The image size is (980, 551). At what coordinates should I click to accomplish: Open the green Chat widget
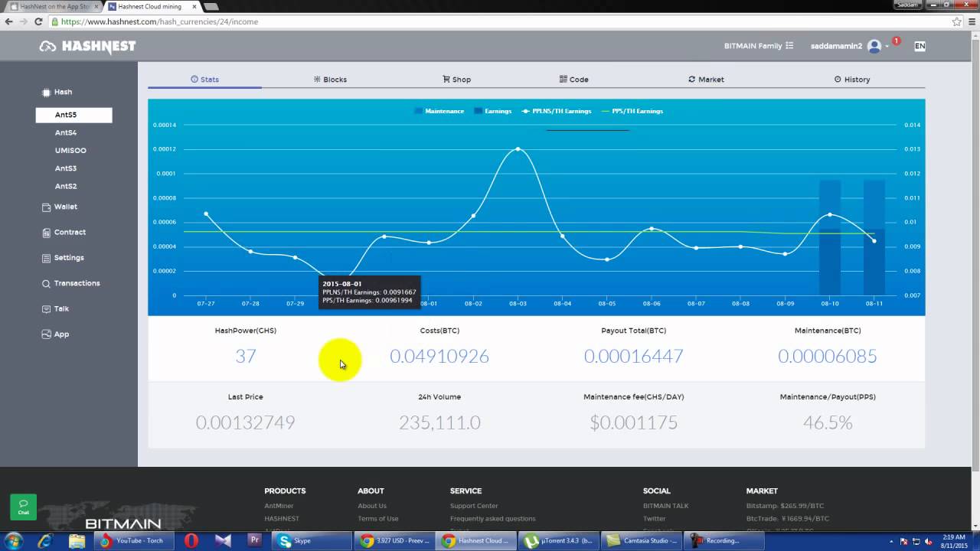pyautogui.click(x=23, y=507)
